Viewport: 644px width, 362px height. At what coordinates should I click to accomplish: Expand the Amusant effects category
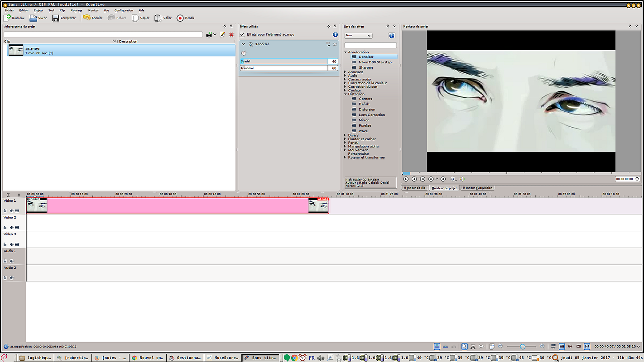(x=346, y=72)
